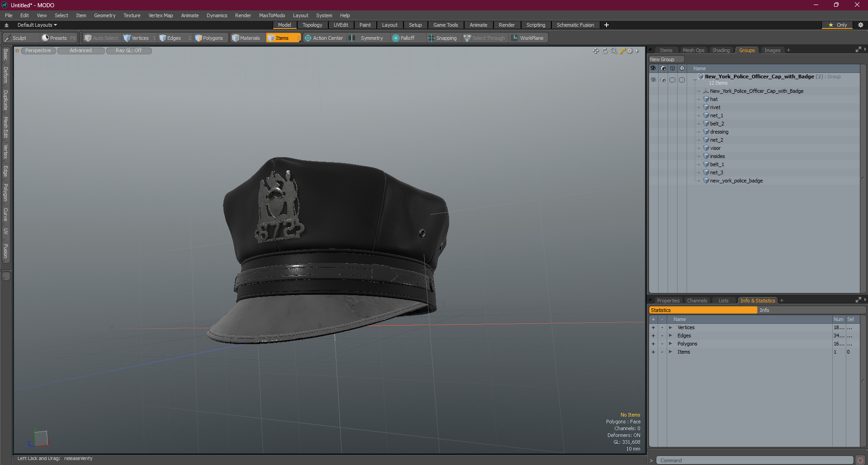The width and height of the screenshot is (868, 465).
Task: Click the Statistics header button
Action: click(x=703, y=310)
